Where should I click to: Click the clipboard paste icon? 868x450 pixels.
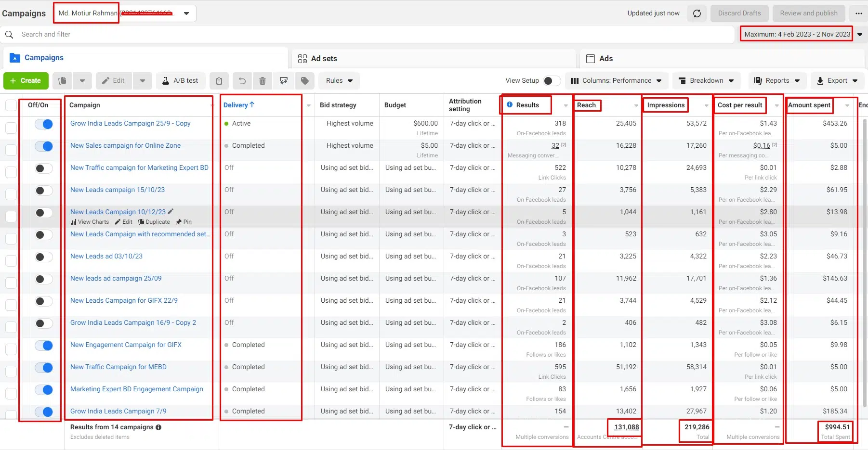(x=219, y=81)
